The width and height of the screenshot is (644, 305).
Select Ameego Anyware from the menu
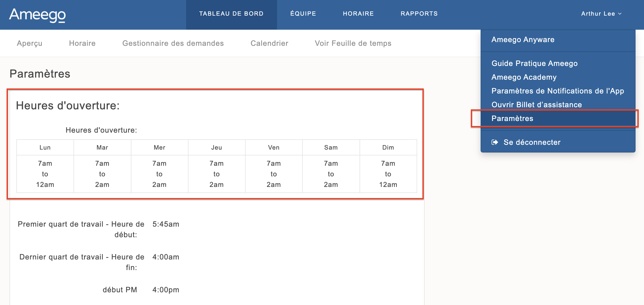[523, 40]
